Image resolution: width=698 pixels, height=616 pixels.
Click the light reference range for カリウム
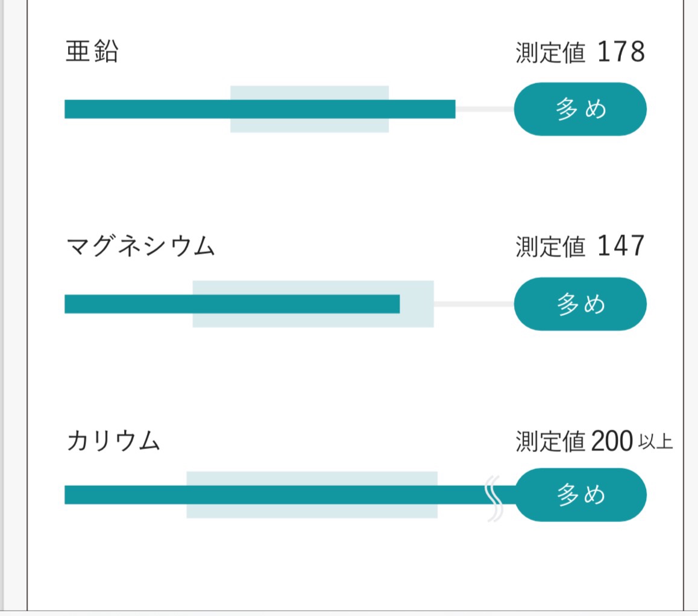[x=311, y=511]
